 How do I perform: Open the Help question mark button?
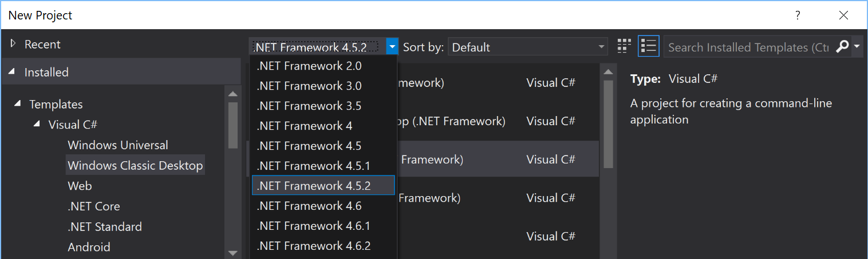[x=798, y=15]
